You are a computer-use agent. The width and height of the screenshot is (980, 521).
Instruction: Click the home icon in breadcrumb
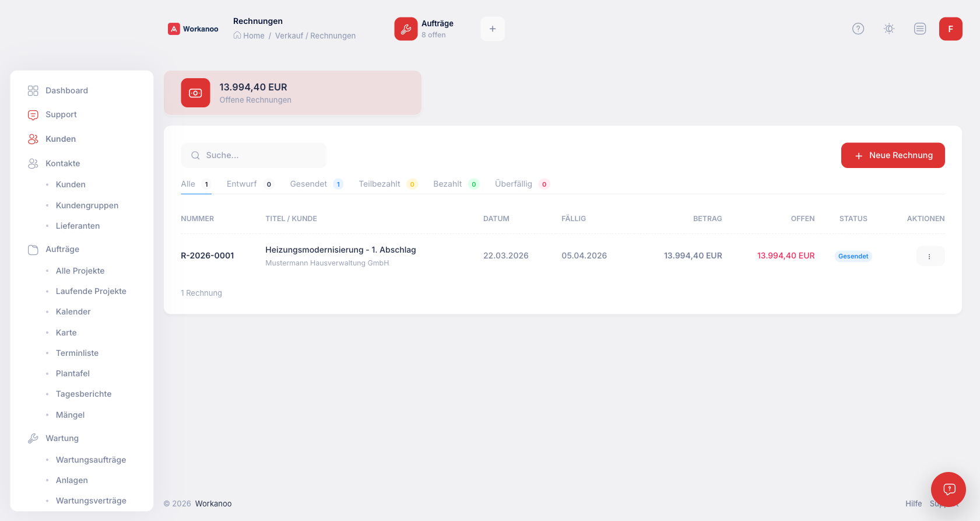237,35
